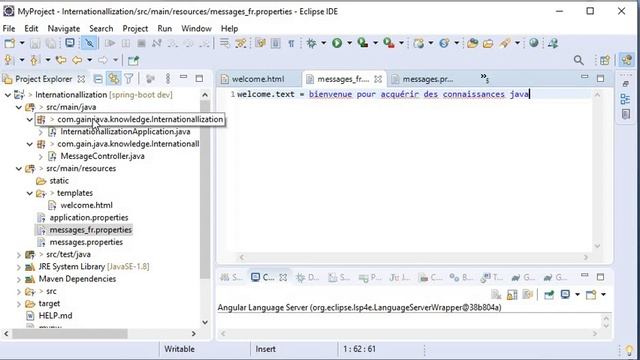This screenshot has width=640, height=360.
Task: Collapse the templates folder
Action: [29, 193]
